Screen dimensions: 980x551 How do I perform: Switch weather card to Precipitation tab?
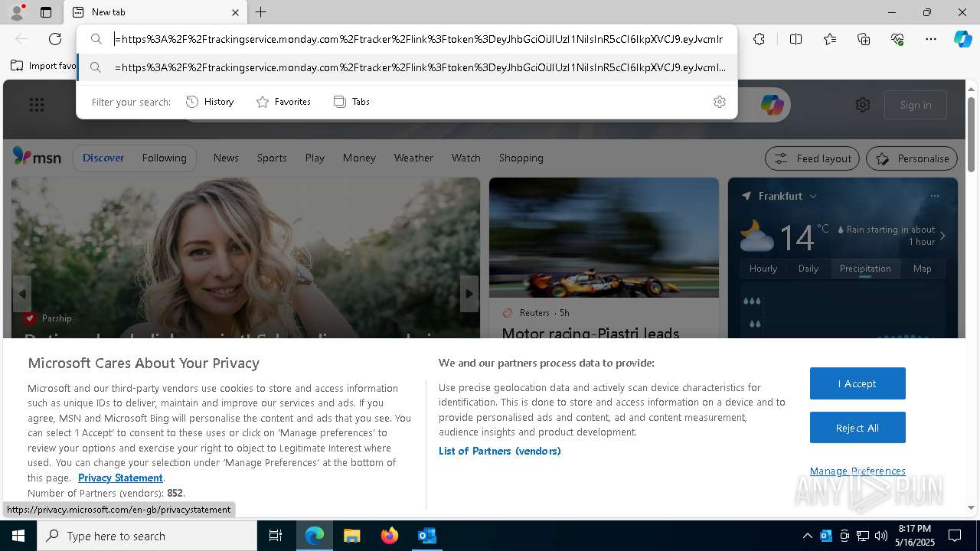click(x=865, y=269)
